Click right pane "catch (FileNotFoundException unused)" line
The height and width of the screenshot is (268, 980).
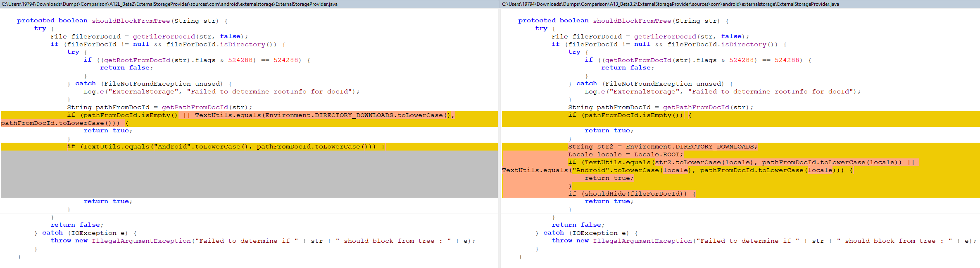pyautogui.click(x=651, y=84)
